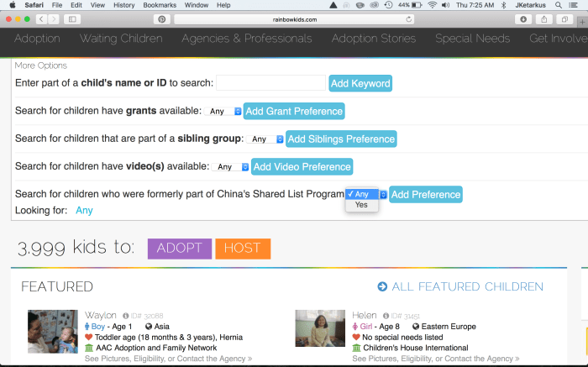The height and width of the screenshot is (367, 588).
Task: Open Spotlight search magnifier in menu bar
Action: pyautogui.click(x=559, y=5)
